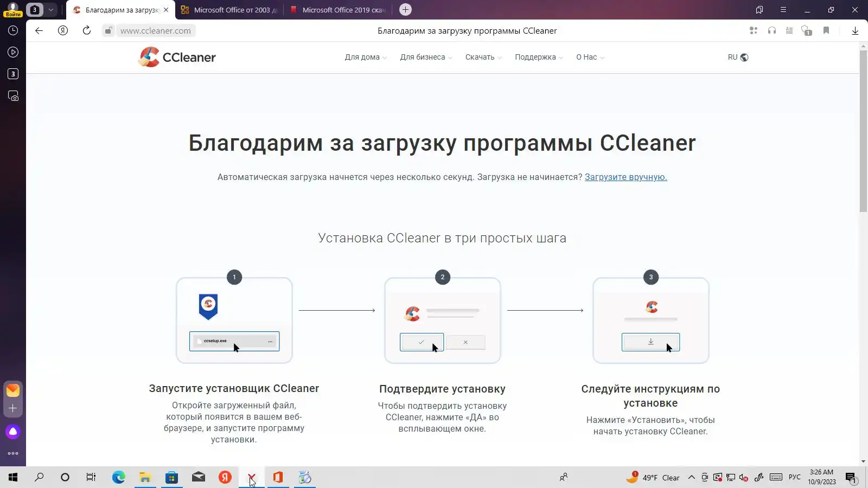This screenshot has width=868, height=488.
Task: Open touch keyboard tray icon
Action: [x=776, y=477]
